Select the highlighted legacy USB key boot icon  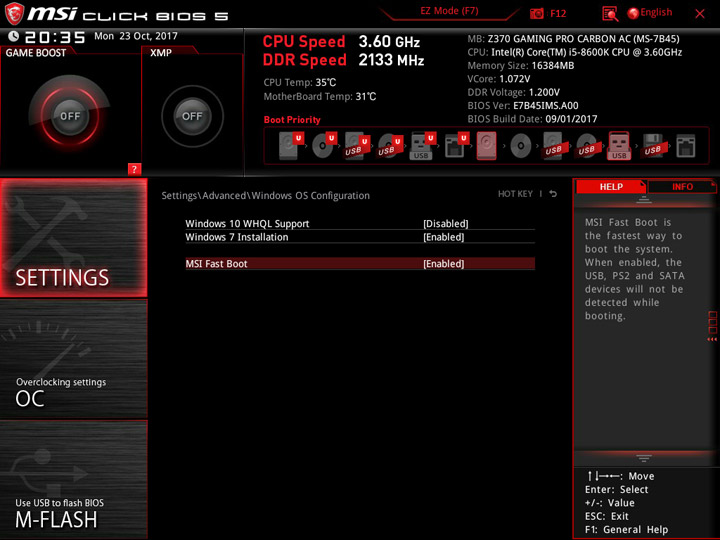[619, 146]
